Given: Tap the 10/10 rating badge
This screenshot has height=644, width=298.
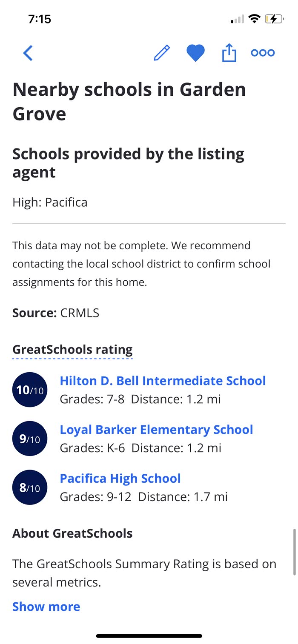Looking at the screenshot, I should tap(30, 390).
